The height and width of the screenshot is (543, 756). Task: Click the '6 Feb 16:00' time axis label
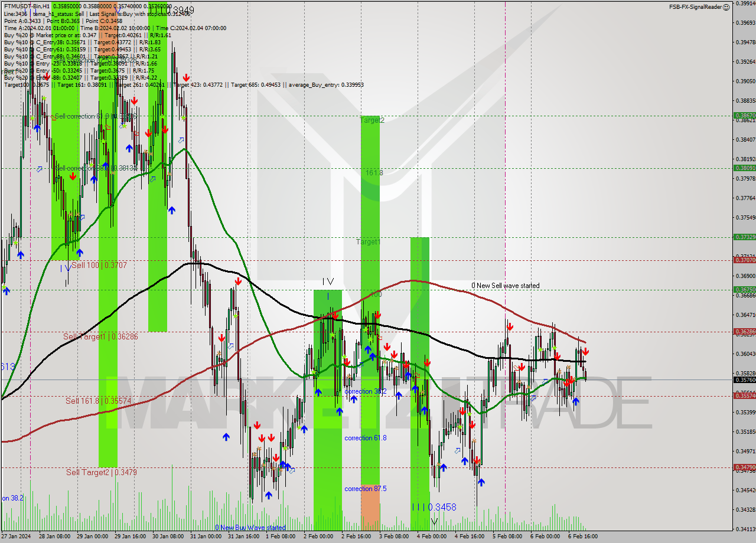tap(583, 537)
